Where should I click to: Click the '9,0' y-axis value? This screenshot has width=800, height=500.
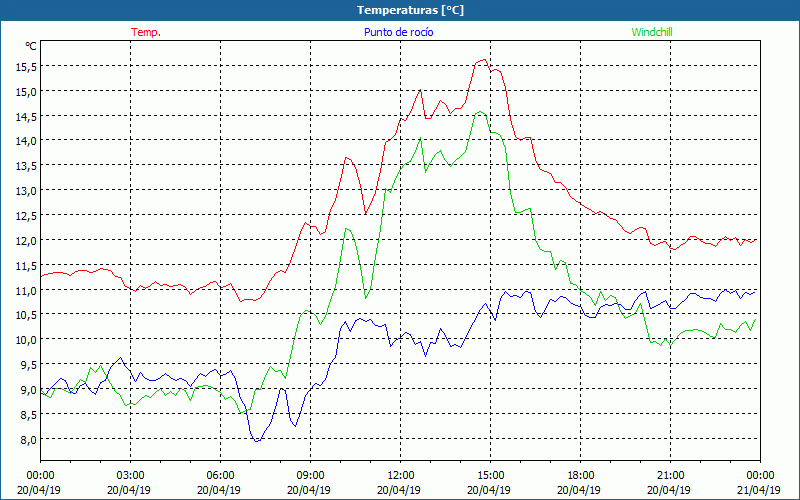[x=29, y=390]
